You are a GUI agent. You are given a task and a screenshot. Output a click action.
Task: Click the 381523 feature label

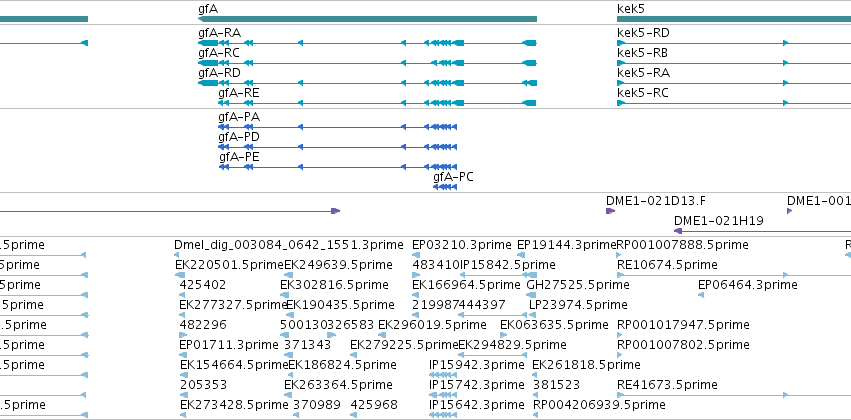click(x=556, y=385)
